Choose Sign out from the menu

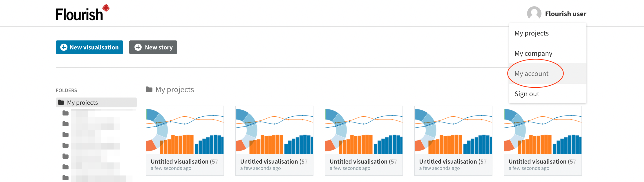click(548, 94)
